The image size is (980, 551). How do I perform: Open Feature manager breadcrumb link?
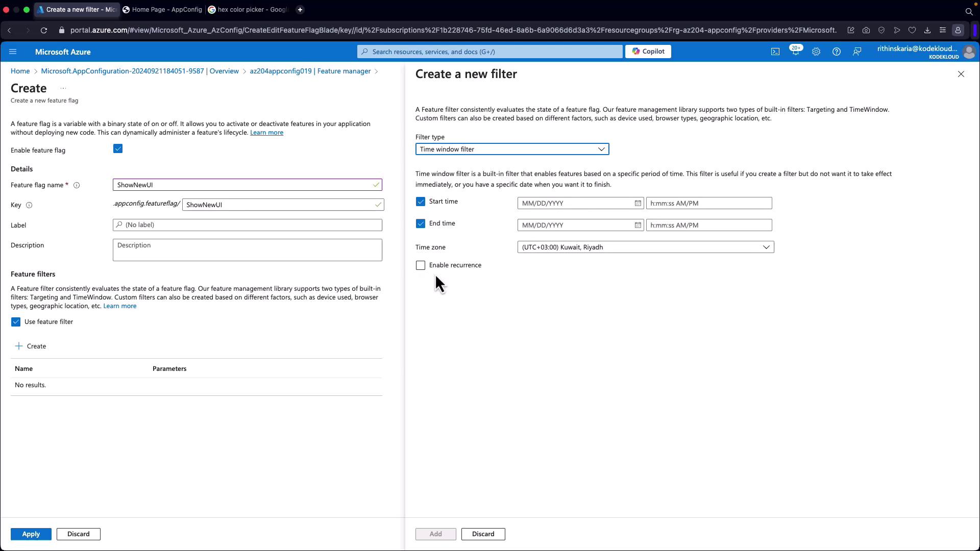point(310,71)
